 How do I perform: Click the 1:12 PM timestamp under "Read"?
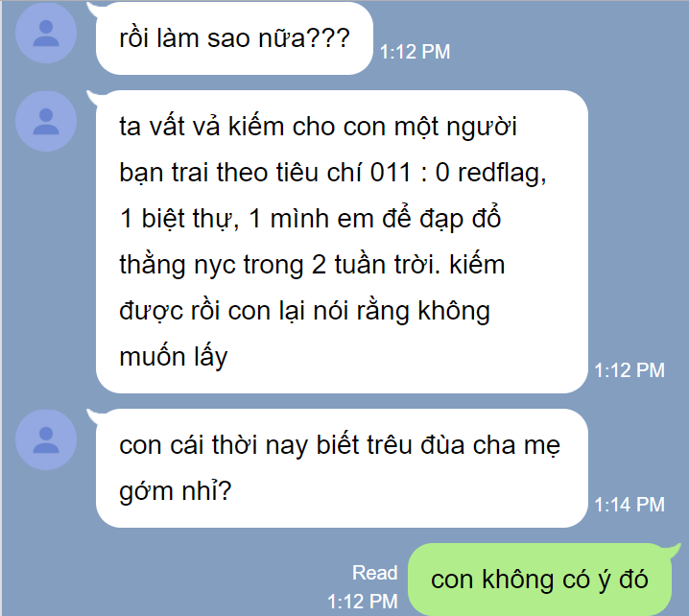363,602
